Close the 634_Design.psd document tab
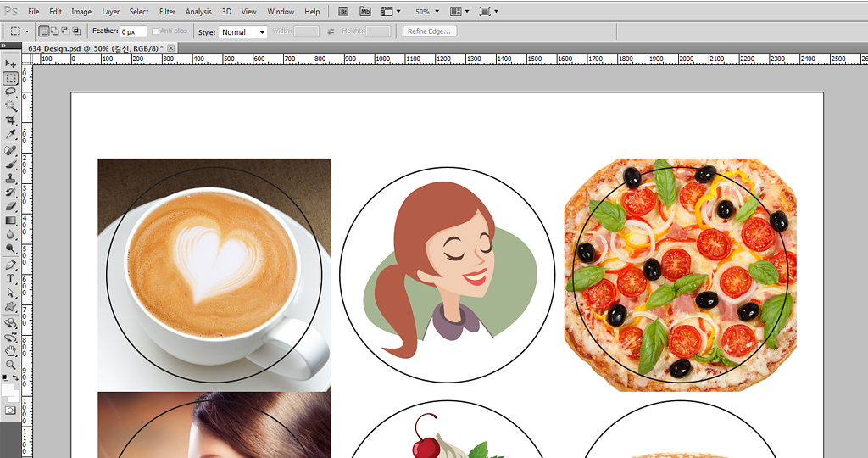This screenshot has height=458, width=868. [x=171, y=48]
